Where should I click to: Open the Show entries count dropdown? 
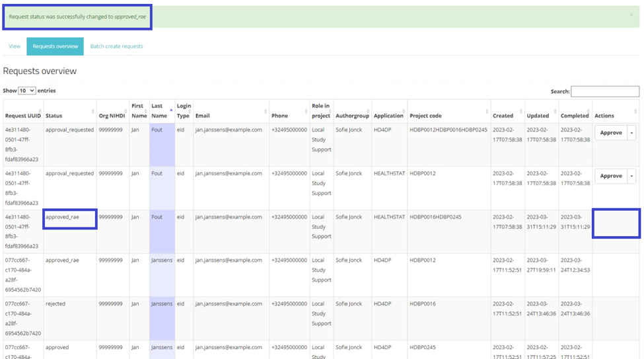[27, 91]
